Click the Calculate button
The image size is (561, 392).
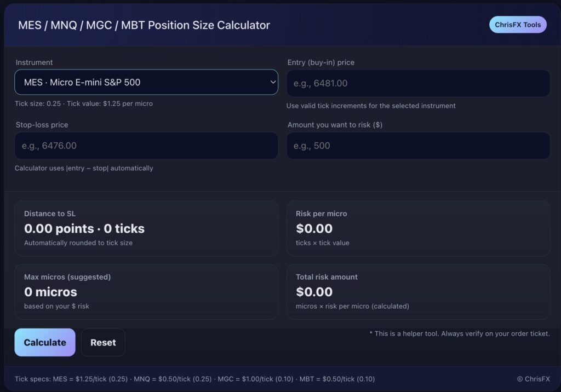[x=44, y=342]
